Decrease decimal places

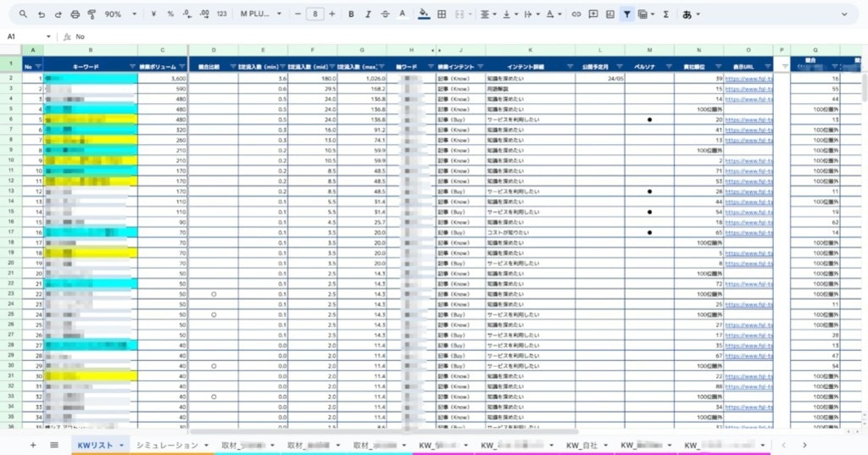pyautogui.click(x=187, y=14)
